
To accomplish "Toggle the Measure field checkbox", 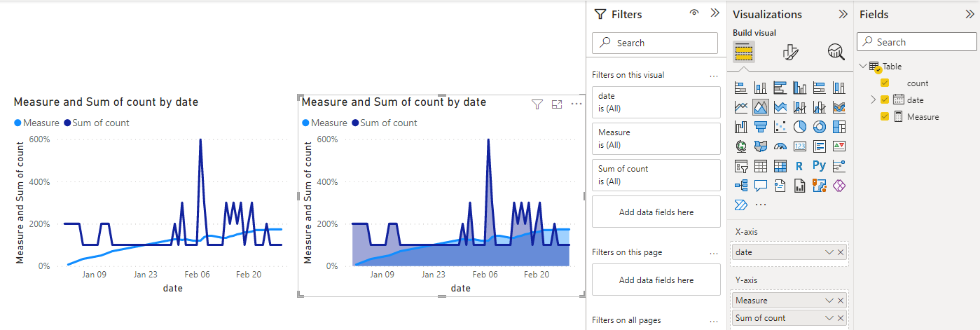I will point(885,116).
